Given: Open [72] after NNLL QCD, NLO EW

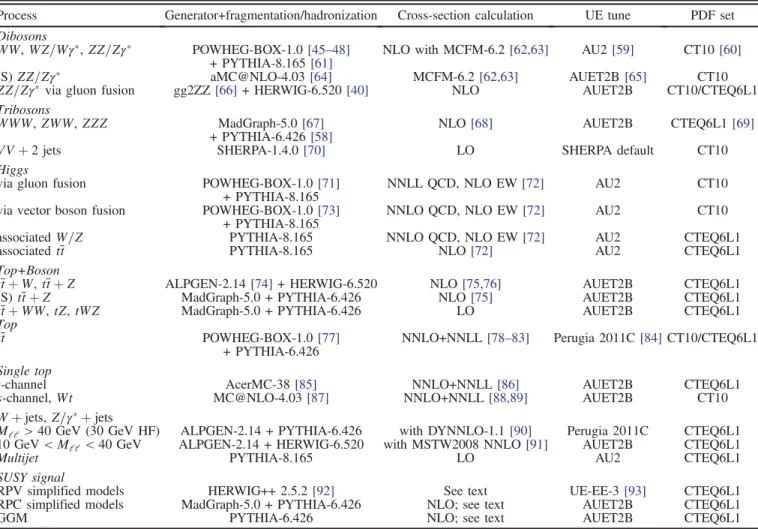Looking at the screenshot, I should [x=533, y=183].
